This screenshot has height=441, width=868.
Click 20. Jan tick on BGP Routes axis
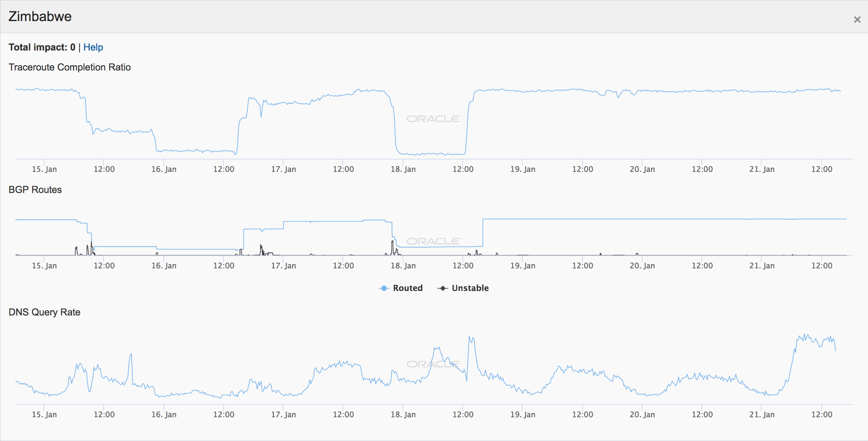tap(642, 266)
